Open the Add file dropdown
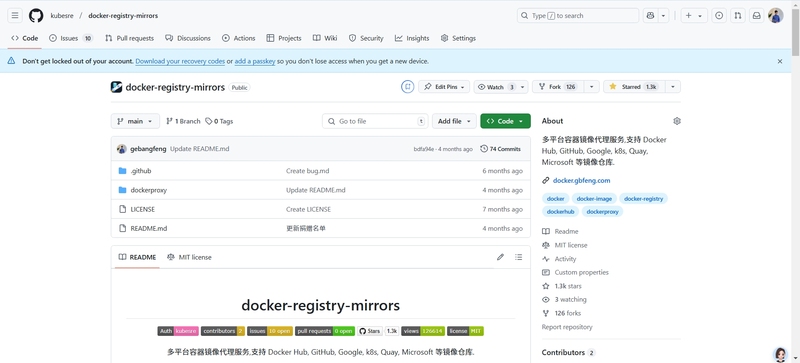 click(x=455, y=121)
